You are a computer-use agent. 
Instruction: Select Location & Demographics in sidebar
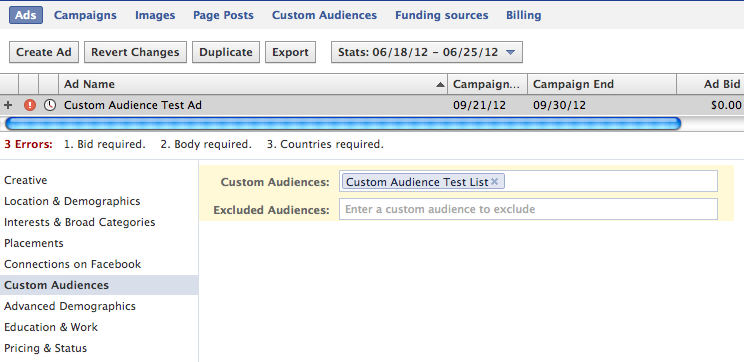[72, 201]
